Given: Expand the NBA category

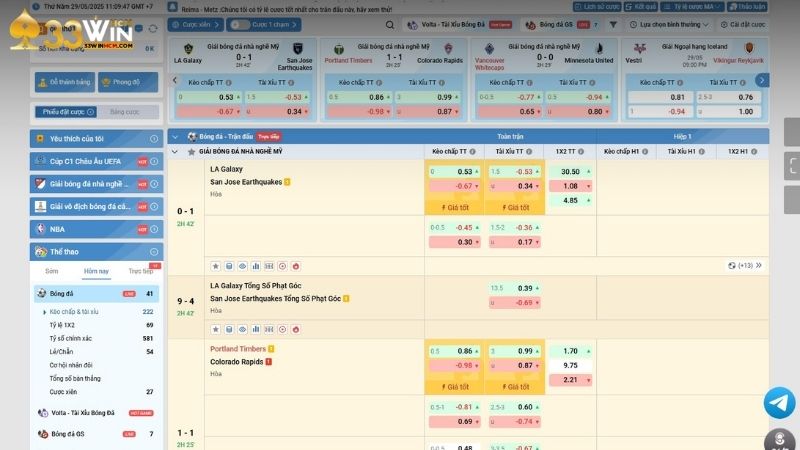Looking at the screenshot, I should coord(96,229).
